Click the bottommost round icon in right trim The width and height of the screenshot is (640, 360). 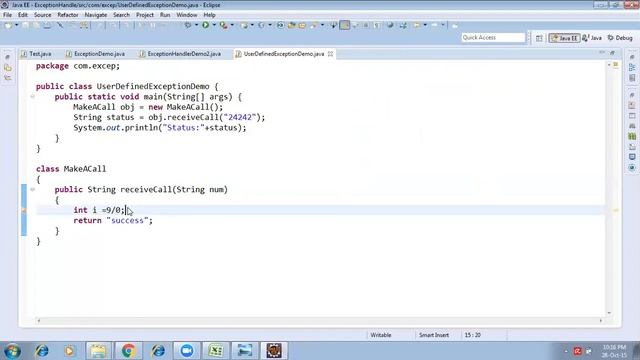[632, 168]
